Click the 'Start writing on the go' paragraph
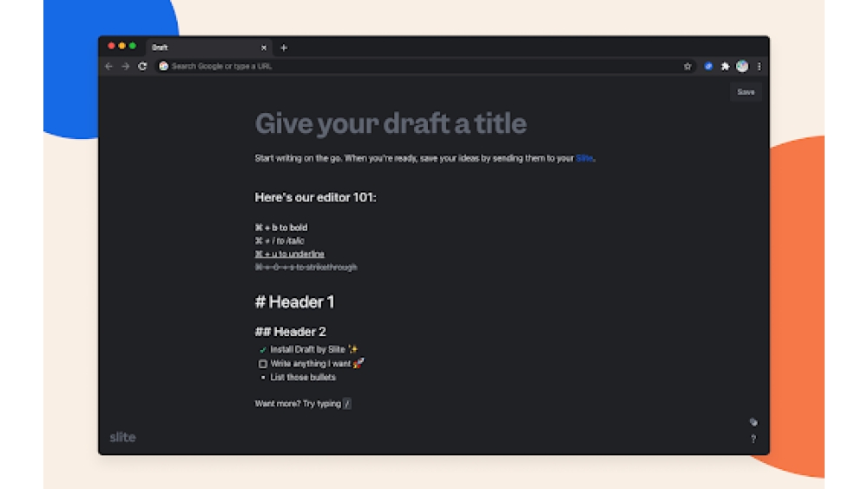Viewport: 868px width, 489px height. pyautogui.click(x=425, y=158)
